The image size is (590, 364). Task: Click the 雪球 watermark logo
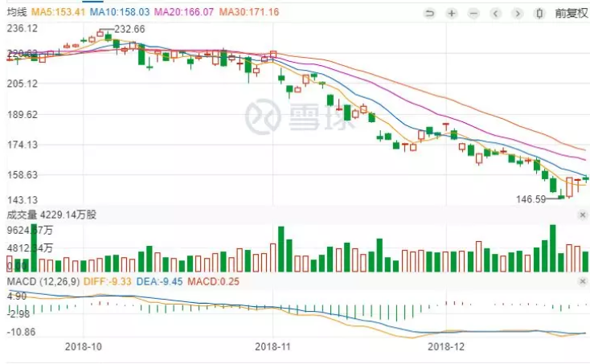point(290,117)
